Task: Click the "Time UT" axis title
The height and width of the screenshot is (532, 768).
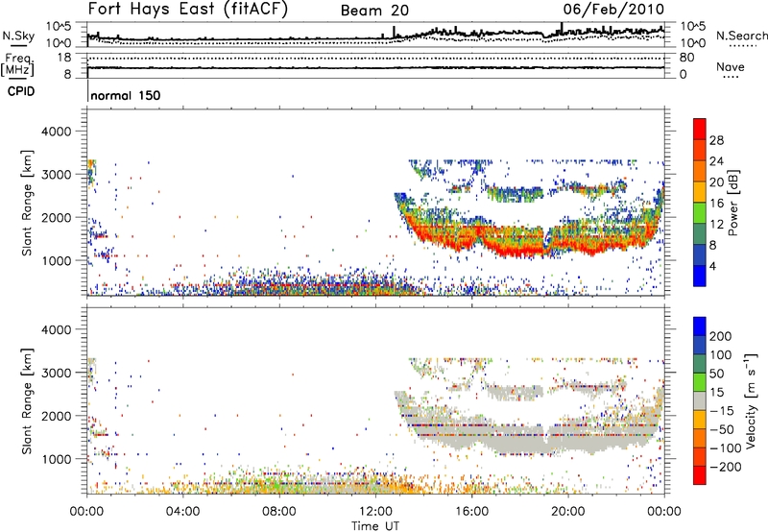Action: coord(375,526)
